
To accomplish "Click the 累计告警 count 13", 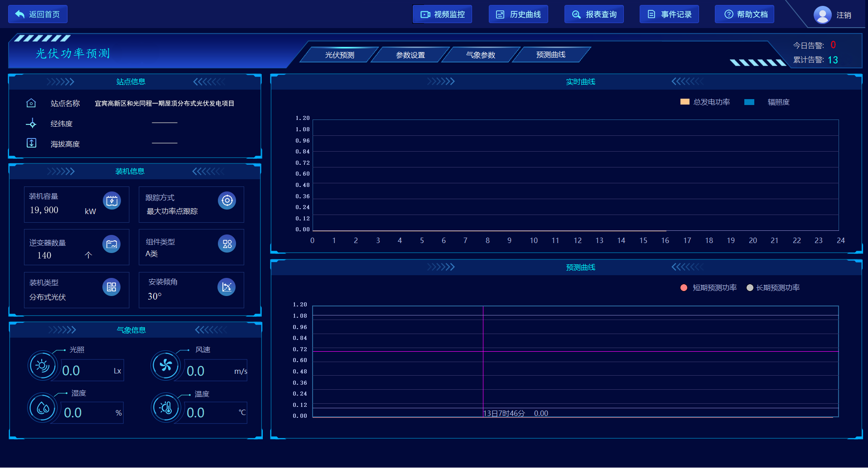I will coord(833,60).
